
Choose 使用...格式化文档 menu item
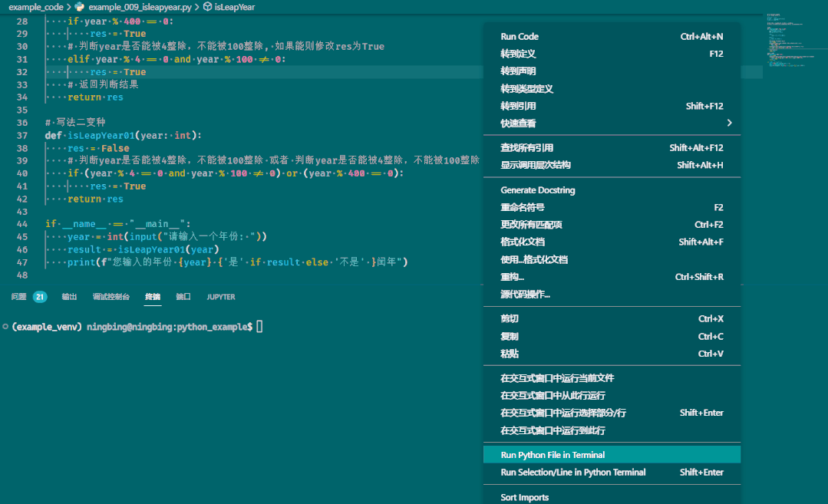pyautogui.click(x=612, y=259)
